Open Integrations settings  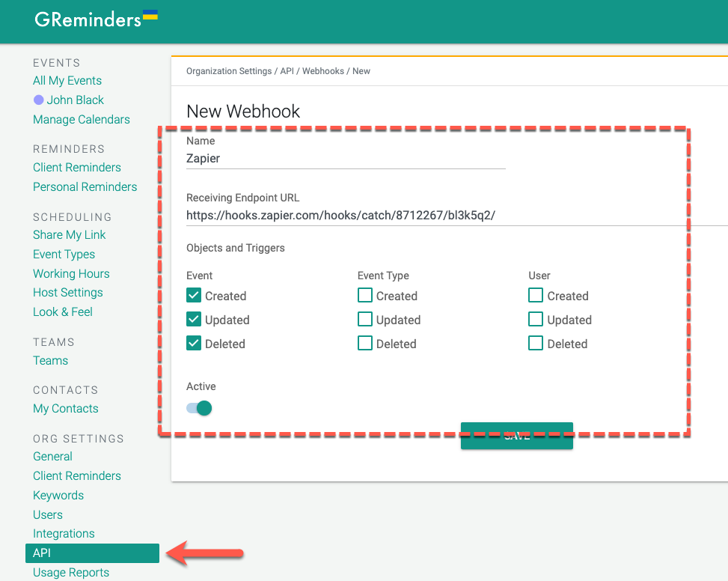coord(64,534)
